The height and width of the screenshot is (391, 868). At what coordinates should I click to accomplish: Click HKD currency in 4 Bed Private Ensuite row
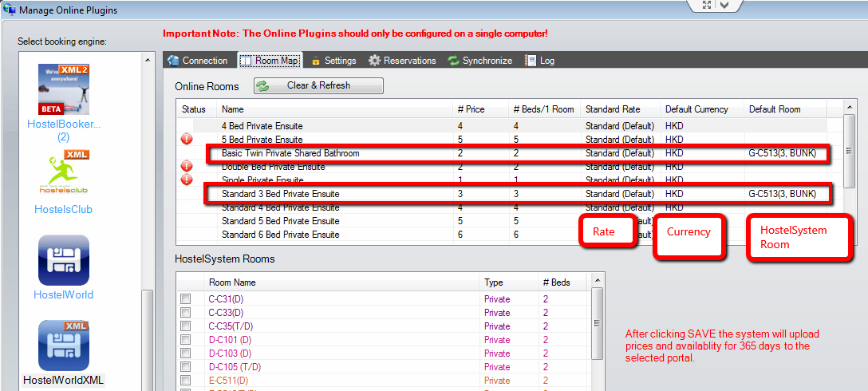(x=674, y=126)
